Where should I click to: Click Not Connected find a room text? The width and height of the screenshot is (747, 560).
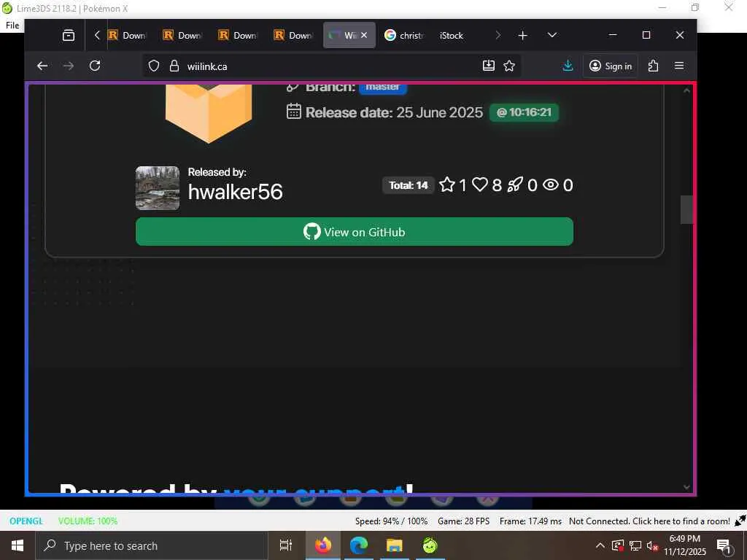[x=649, y=521]
